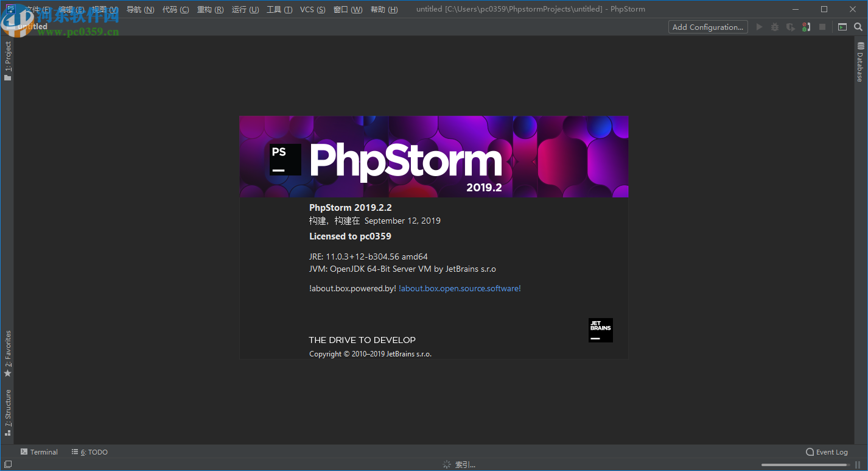
Task: Open the 运行 (U) menu
Action: tap(245, 9)
